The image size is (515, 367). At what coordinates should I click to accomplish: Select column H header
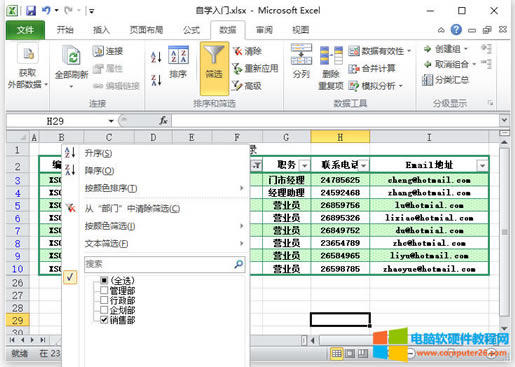[x=340, y=137]
